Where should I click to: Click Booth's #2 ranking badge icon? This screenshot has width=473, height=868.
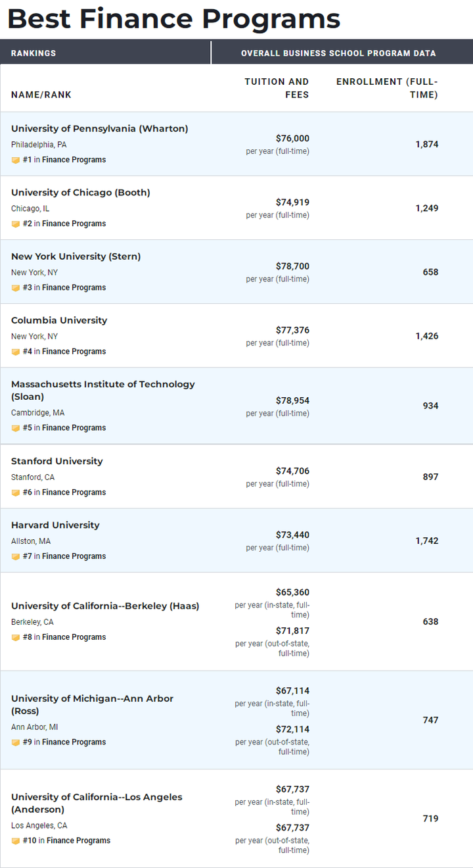15,224
